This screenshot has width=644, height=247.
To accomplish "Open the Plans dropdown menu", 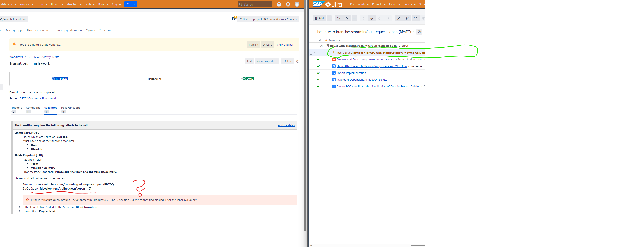I will (103, 4).
